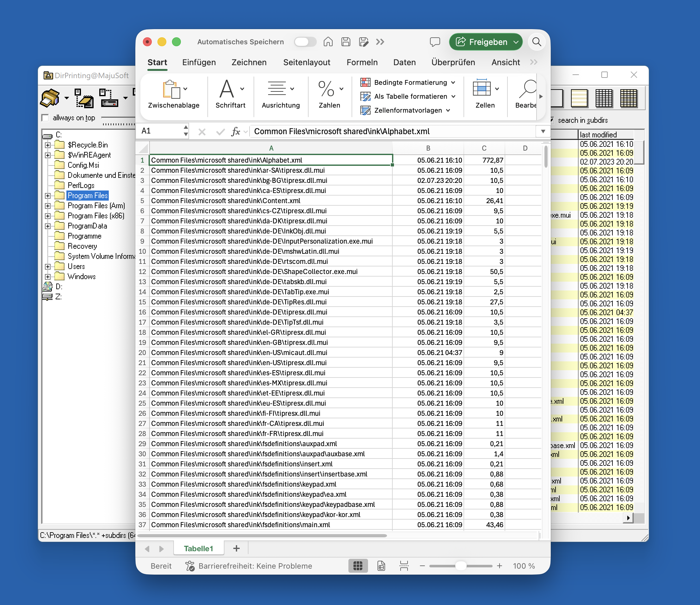
Task: Click the export-to-notepad icon in DirPrinting
Action: tap(84, 98)
